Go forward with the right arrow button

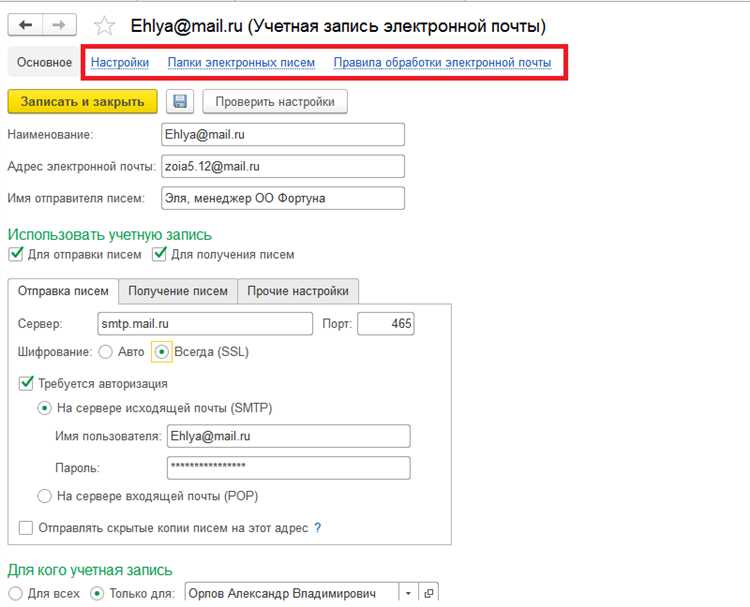tap(59, 25)
